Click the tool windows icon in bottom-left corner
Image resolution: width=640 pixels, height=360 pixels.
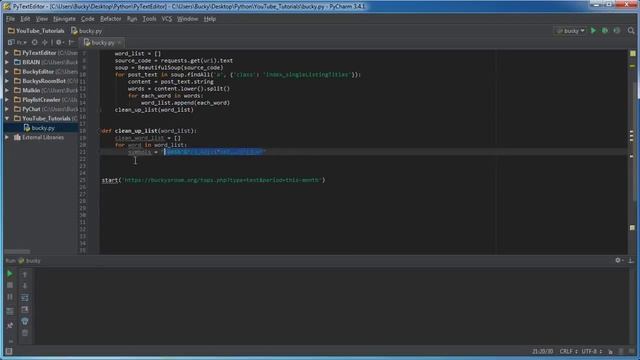point(9,351)
